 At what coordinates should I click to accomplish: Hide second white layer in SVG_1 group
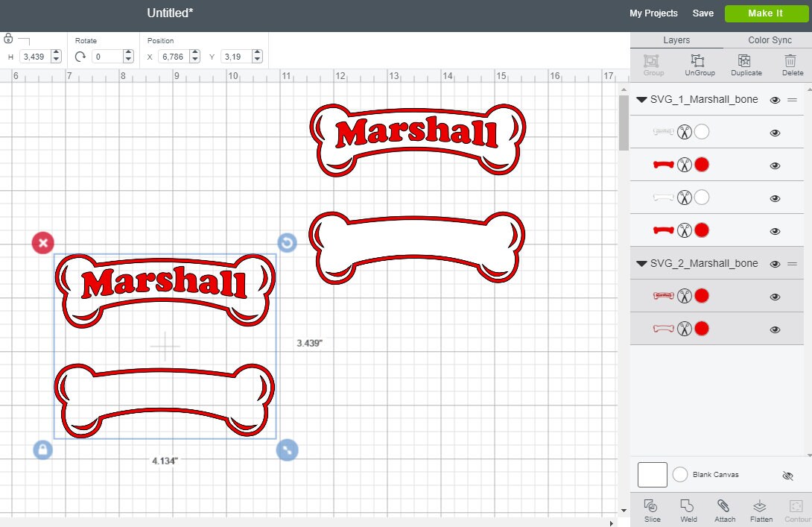(775, 198)
